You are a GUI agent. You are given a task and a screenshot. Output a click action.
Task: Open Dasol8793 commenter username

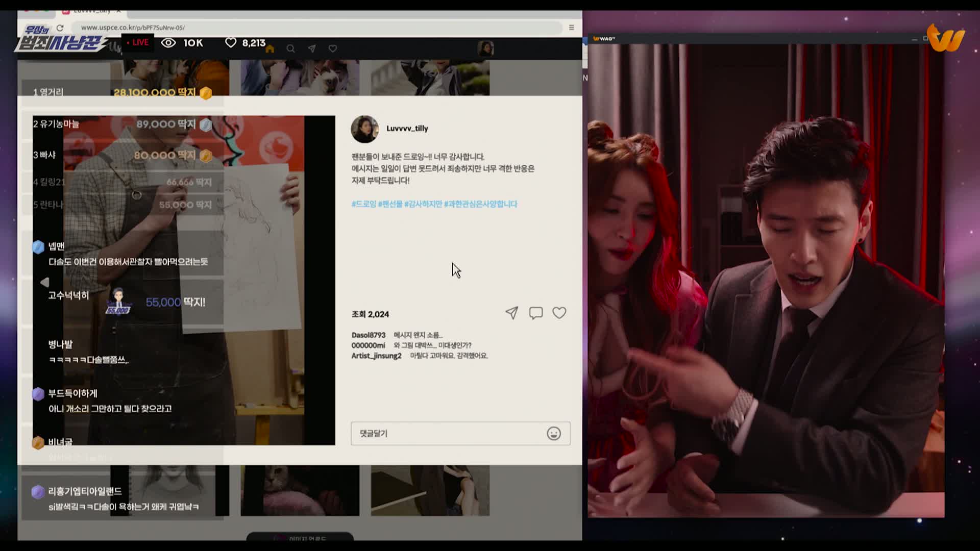(368, 335)
